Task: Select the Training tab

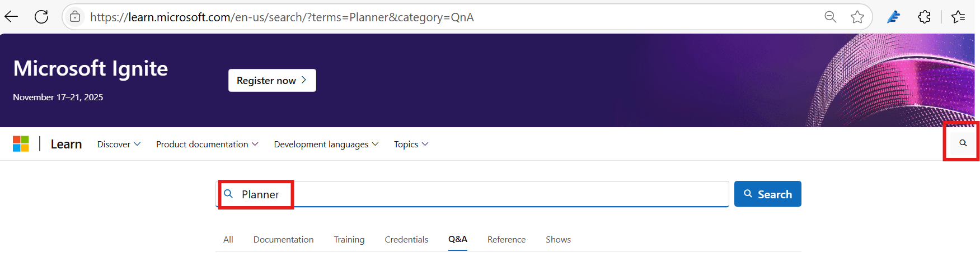Action: click(349, 239)
